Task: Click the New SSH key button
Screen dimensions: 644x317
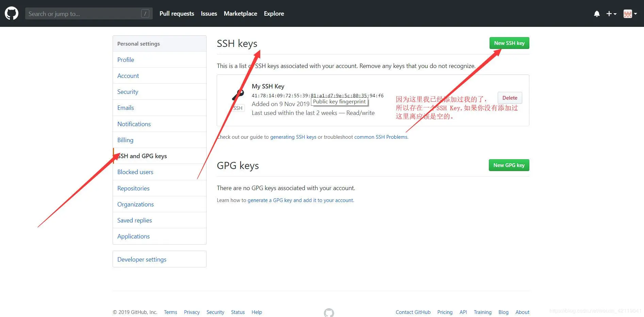Action: [509, 43]
